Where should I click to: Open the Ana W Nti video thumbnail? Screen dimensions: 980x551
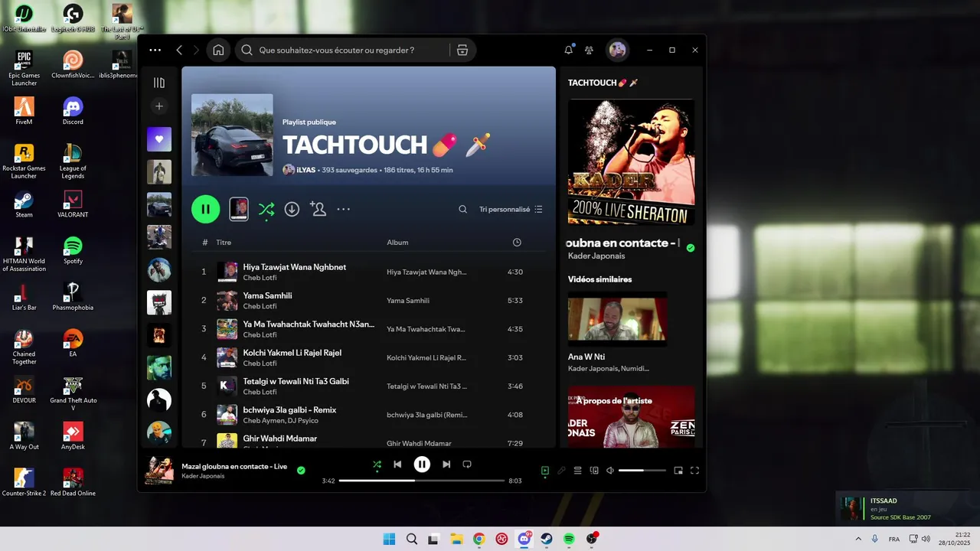tap(617, 319)
